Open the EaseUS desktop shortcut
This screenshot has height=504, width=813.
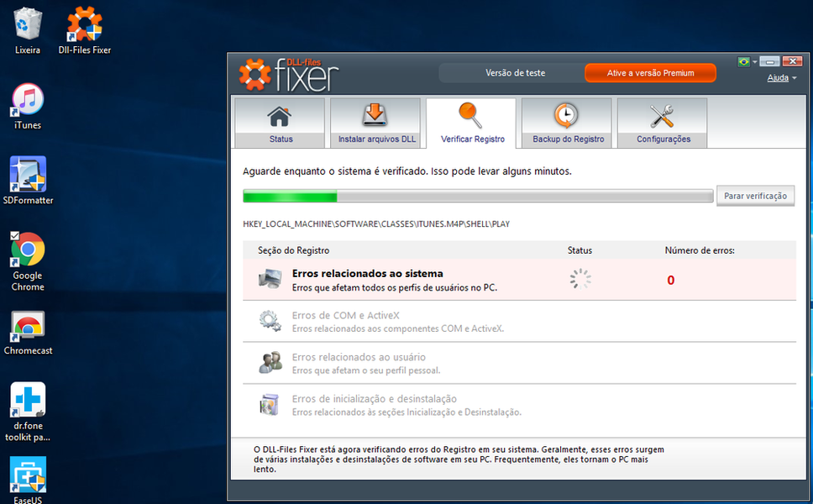[28, 477]
